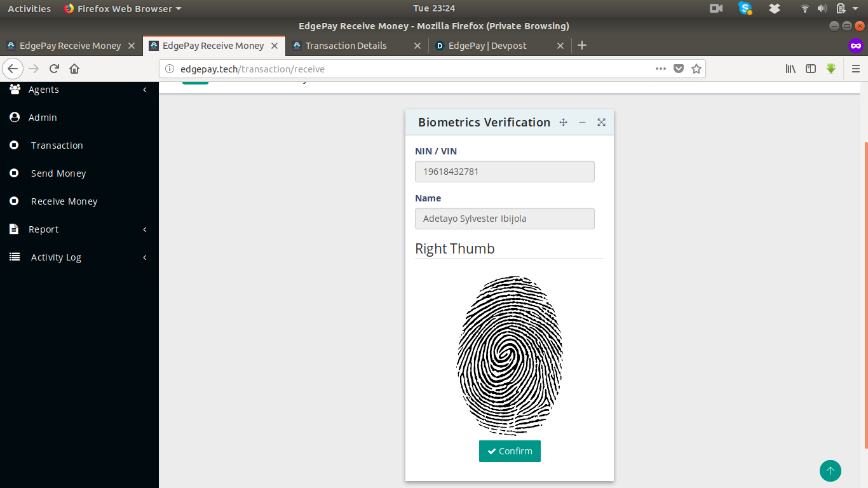
Task: Reload the current page
Action: click(54, 69)
